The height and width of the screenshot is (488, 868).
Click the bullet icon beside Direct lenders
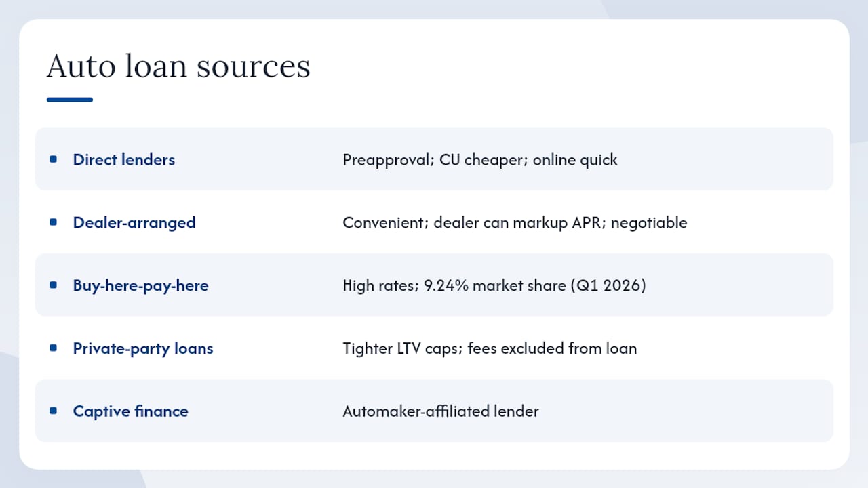[53, 159]
